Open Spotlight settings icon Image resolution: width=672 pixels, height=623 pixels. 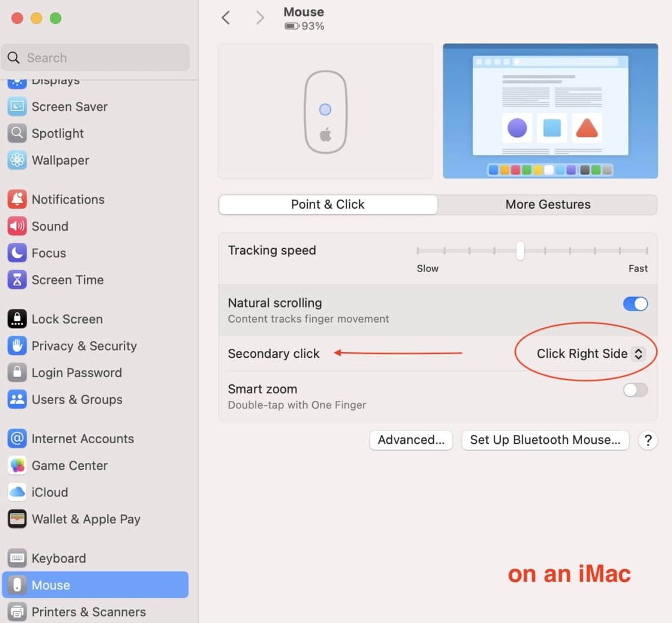pyautogui.click(x=17, y=133)
